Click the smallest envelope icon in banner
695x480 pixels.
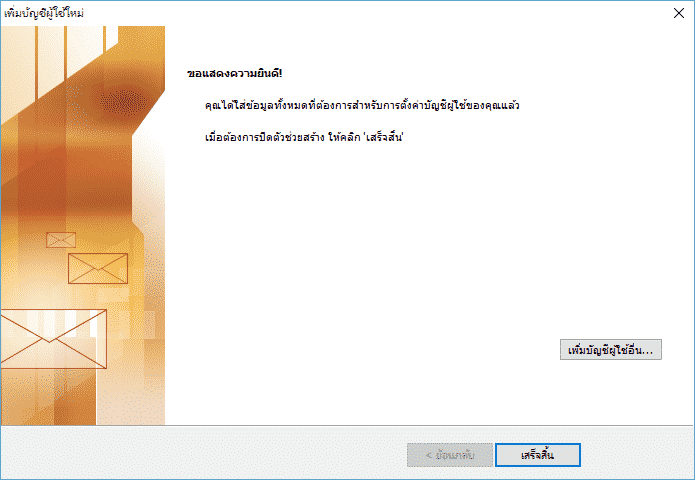(x=61, y=240)
